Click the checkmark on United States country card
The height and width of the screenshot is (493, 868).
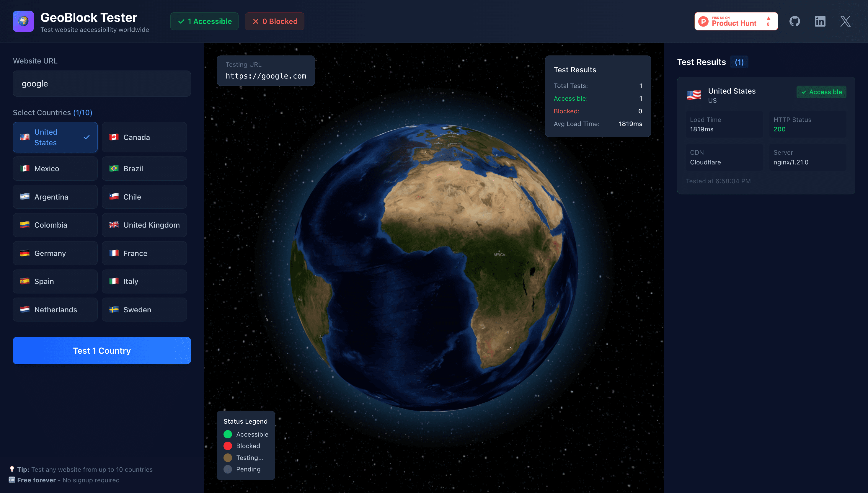tap(87, 137)
